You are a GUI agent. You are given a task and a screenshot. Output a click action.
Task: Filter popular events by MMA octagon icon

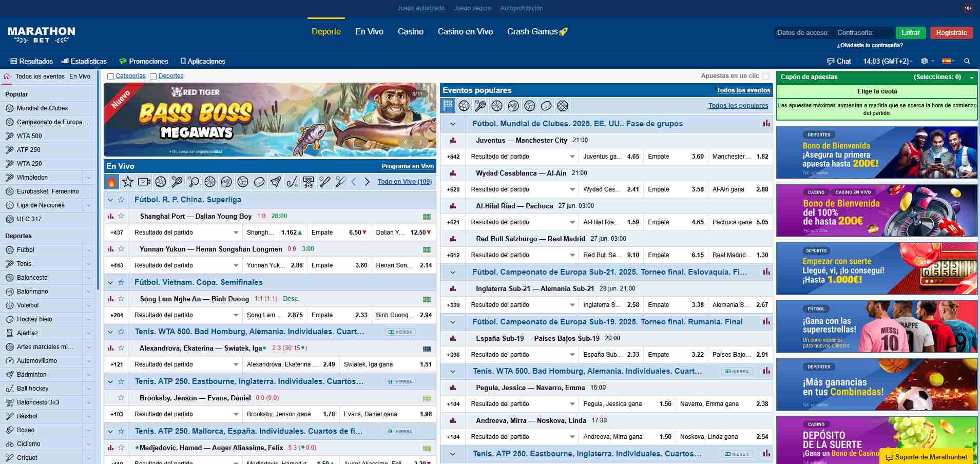pos(563,106)
